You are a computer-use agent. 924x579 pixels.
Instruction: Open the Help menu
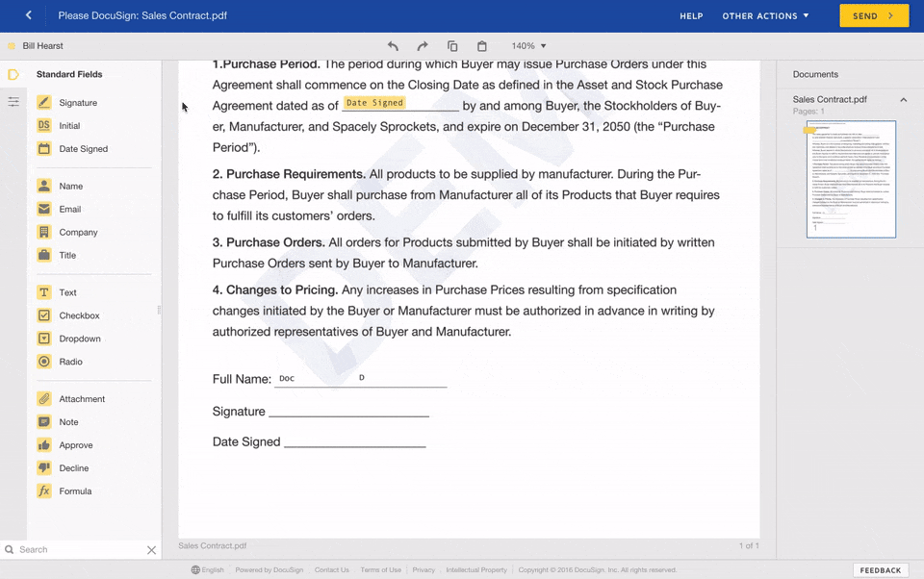coord(691,16)
